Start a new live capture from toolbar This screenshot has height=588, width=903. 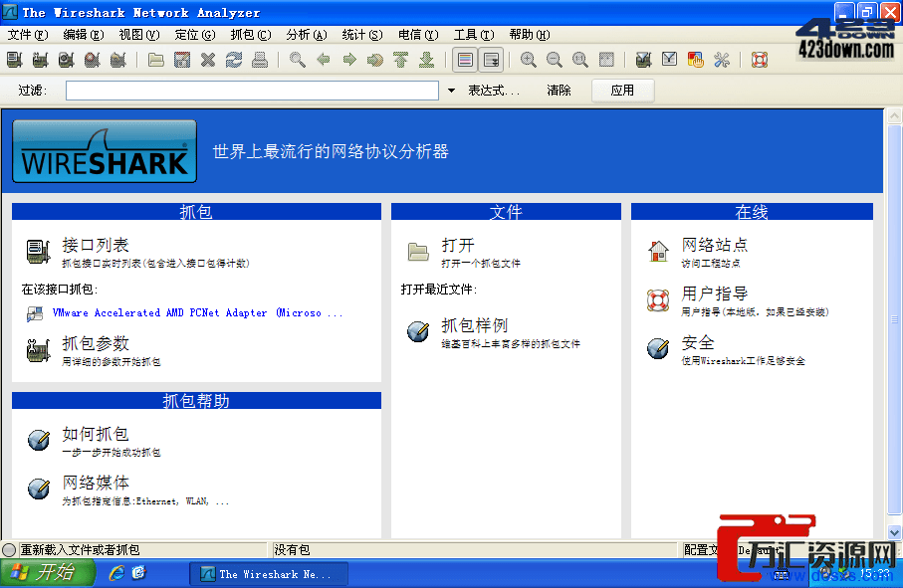coord(67,60)
